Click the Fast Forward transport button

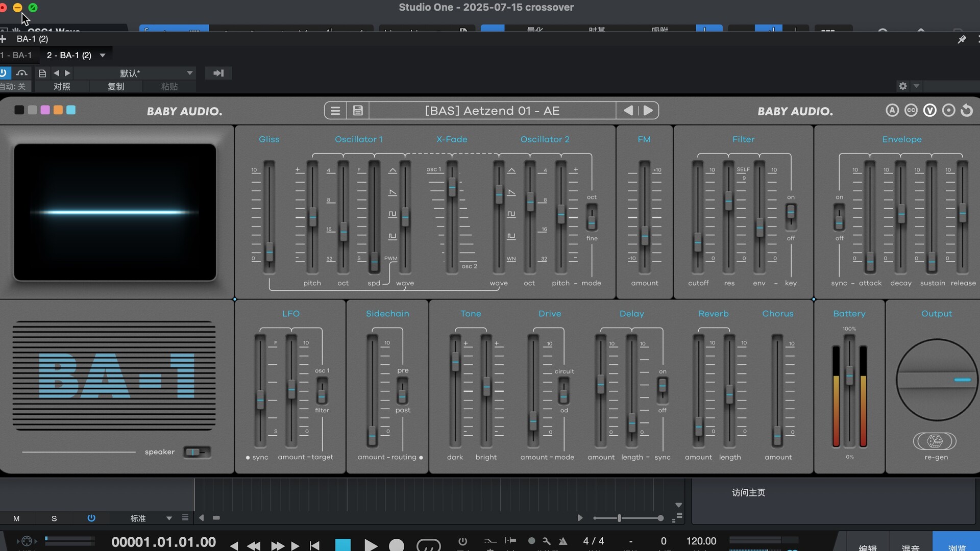point(277,546)
